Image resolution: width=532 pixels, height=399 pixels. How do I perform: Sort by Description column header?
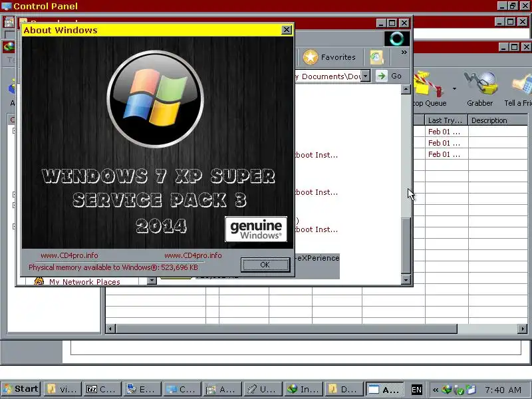pyautogui.click(x=497, y=120)
